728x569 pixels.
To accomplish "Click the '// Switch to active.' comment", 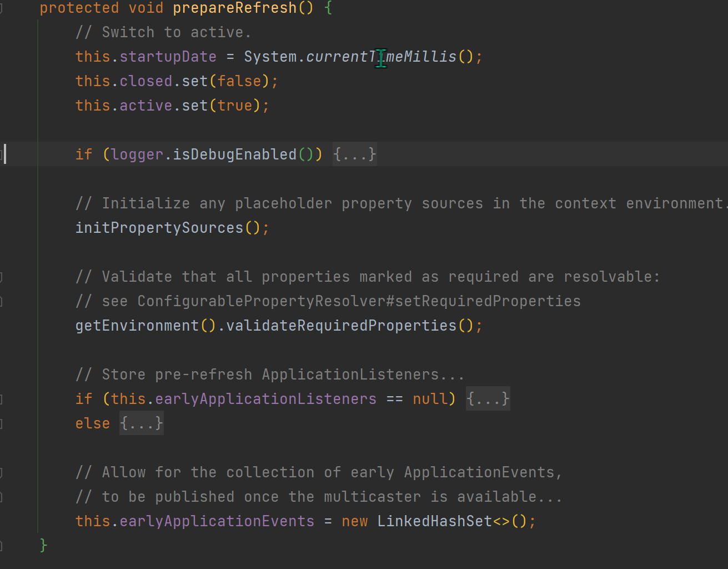I will click(163, 32).
